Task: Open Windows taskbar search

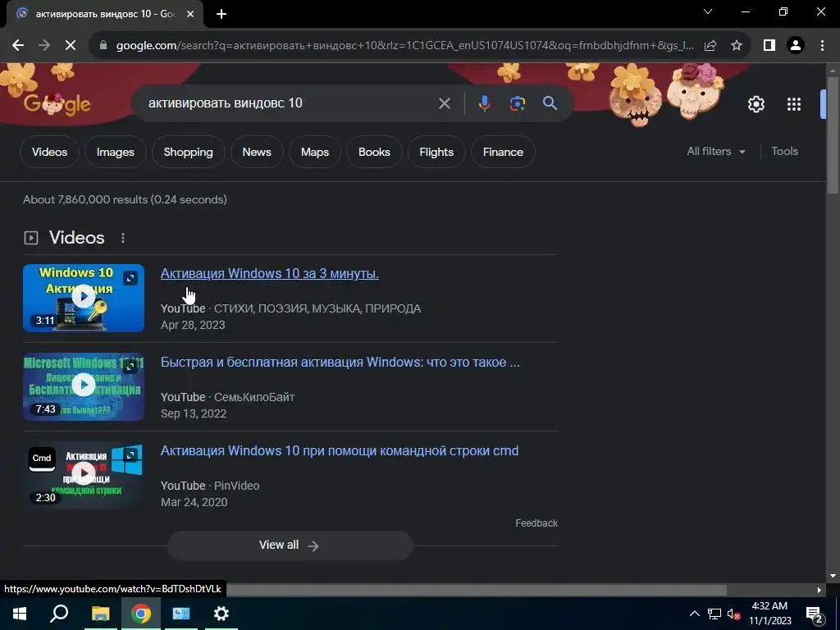Action: tap(59, 614)
